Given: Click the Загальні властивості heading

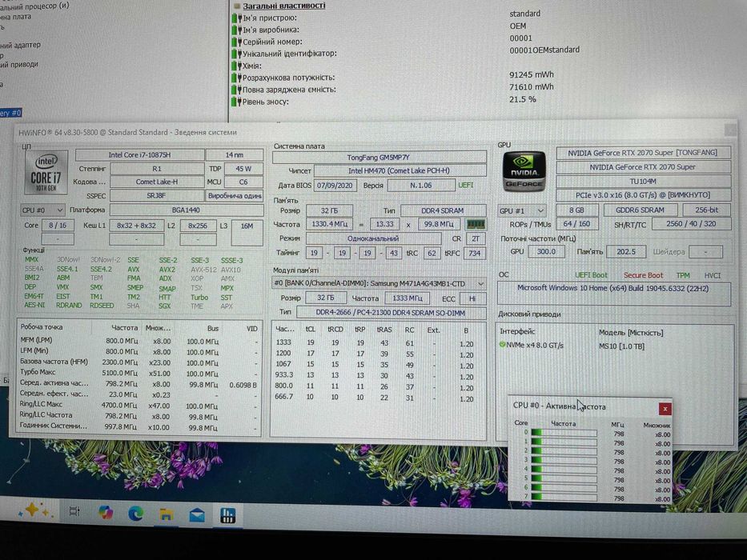Looking at the screenshot, I should pyautogui.click(x=284, y=6).
